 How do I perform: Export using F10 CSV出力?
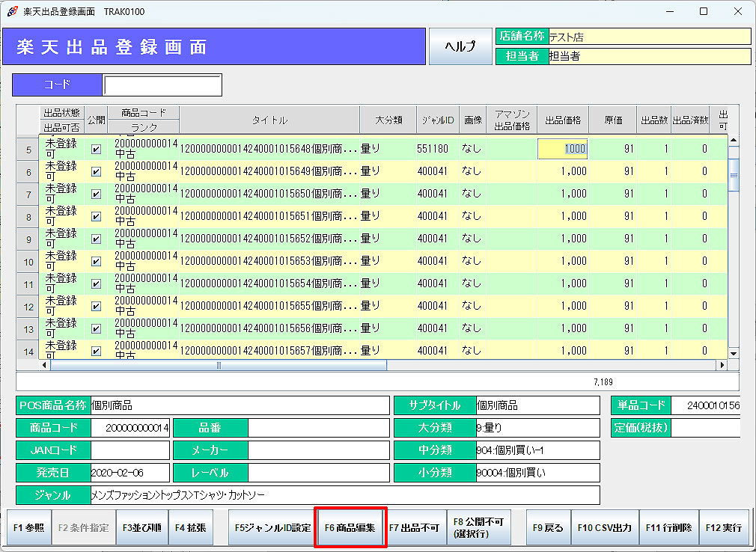point(604,527)
